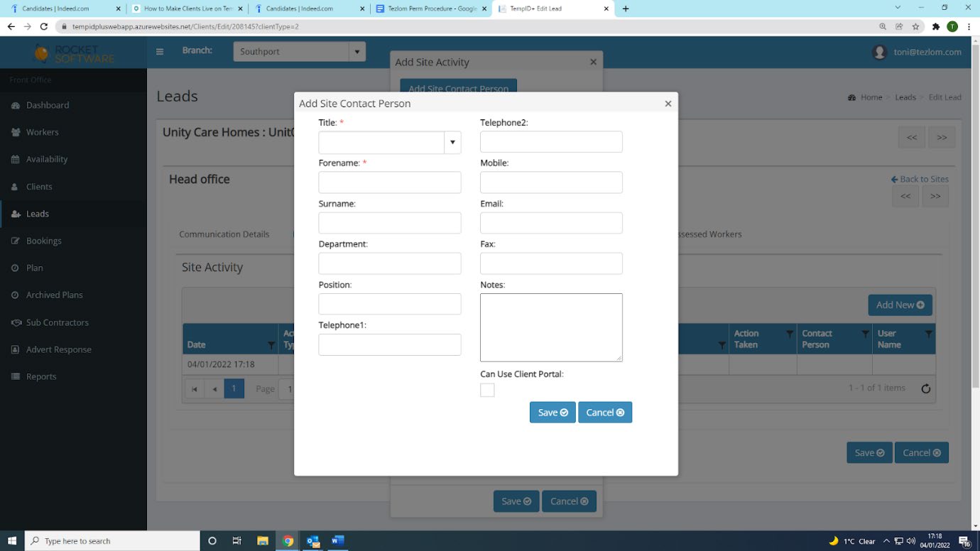Open the Title dropdown list
Viewport: 980px width, 551px height.
[452, 143]
